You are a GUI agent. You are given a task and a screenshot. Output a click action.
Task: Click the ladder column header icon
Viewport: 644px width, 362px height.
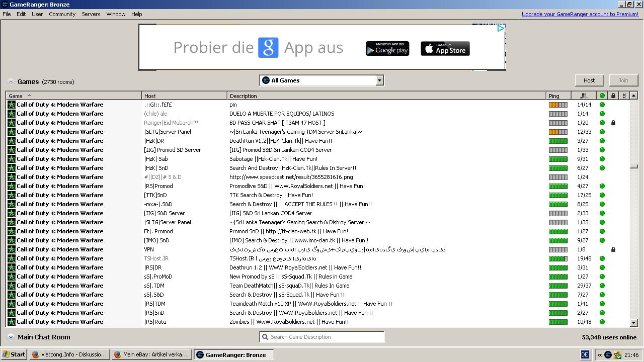pyautogui.click(x=624, y=96)
